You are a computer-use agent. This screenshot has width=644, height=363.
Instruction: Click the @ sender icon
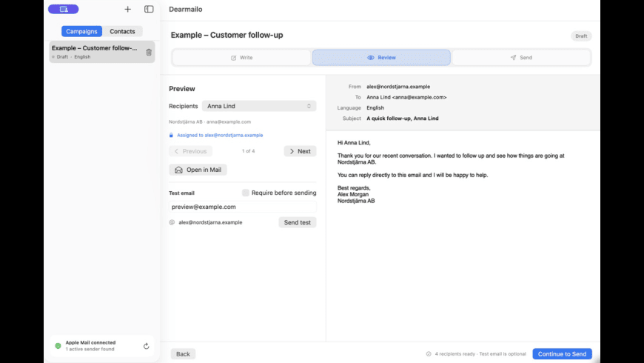click(172, 222)
